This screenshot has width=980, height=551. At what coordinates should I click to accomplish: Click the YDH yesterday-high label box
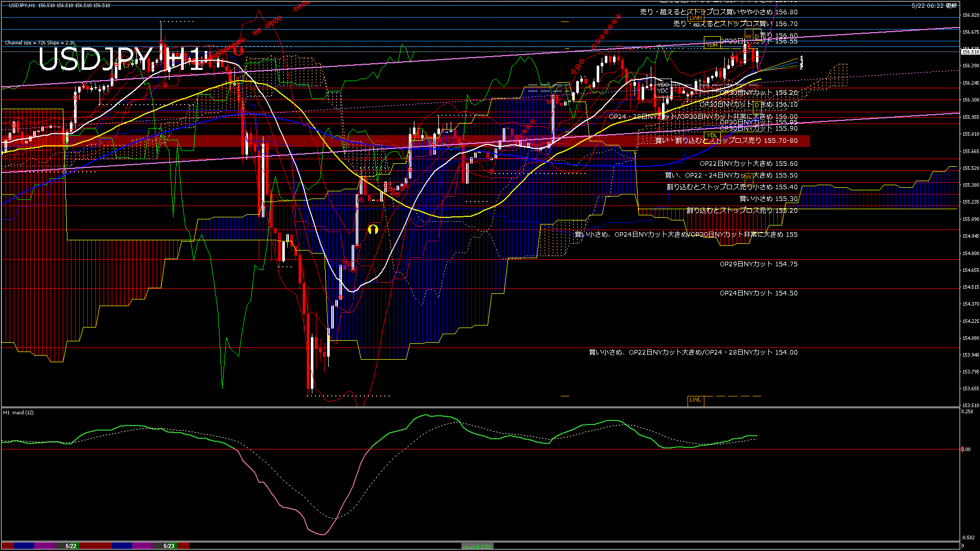(x=712, y=45)
